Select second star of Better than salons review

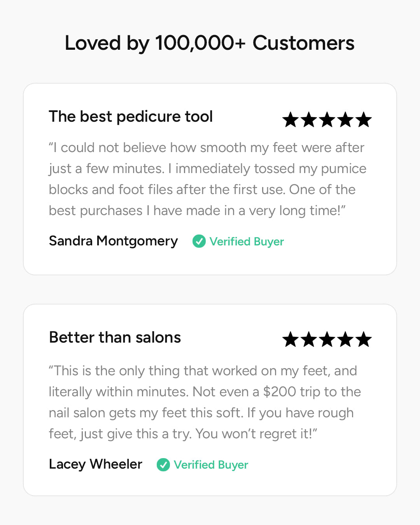pos(309,339)
